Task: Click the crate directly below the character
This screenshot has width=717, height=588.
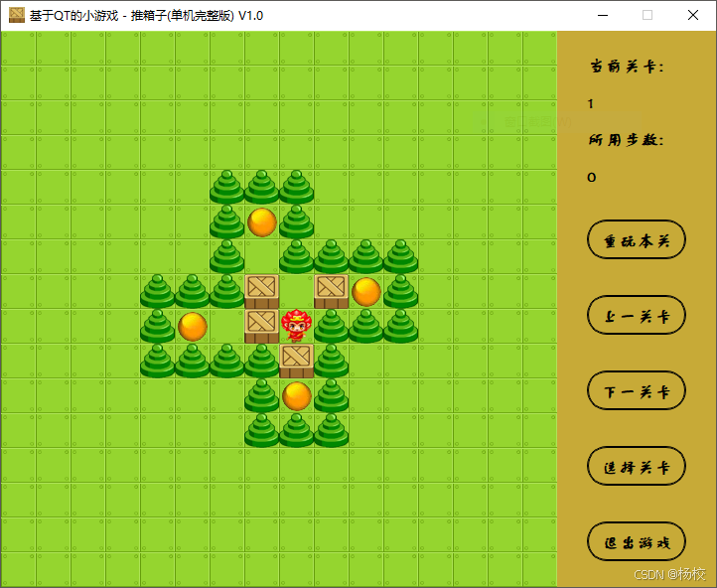Action: click(296, 361)
